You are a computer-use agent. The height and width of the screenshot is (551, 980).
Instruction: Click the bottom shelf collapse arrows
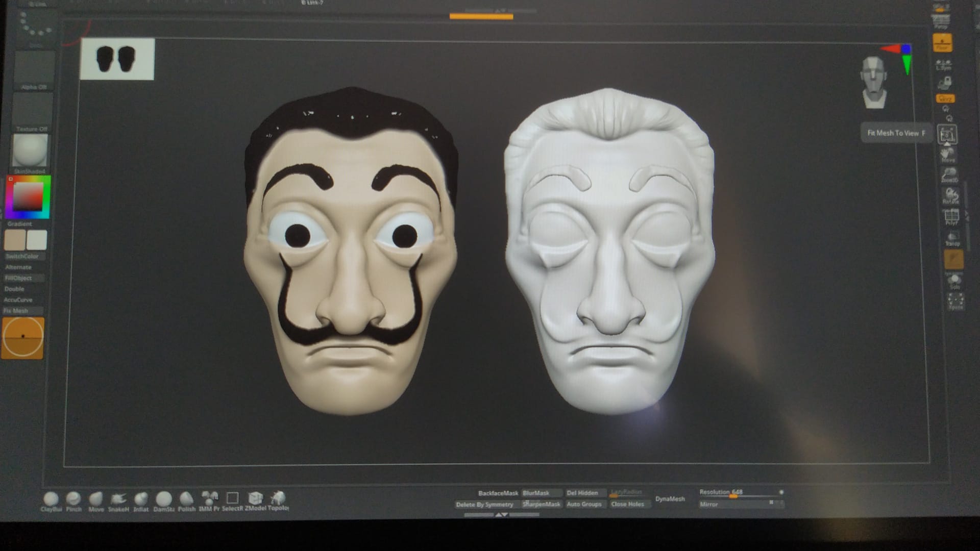502,515
